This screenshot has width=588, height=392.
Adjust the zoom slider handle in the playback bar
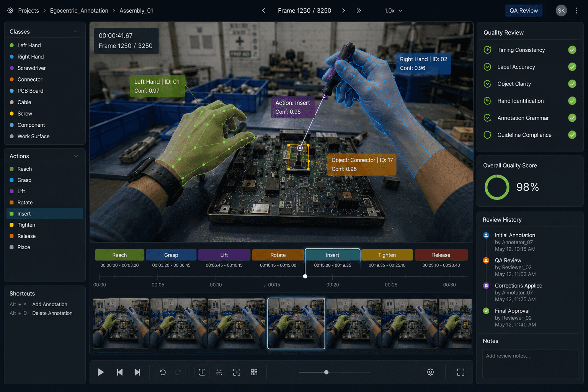point(326,372)
